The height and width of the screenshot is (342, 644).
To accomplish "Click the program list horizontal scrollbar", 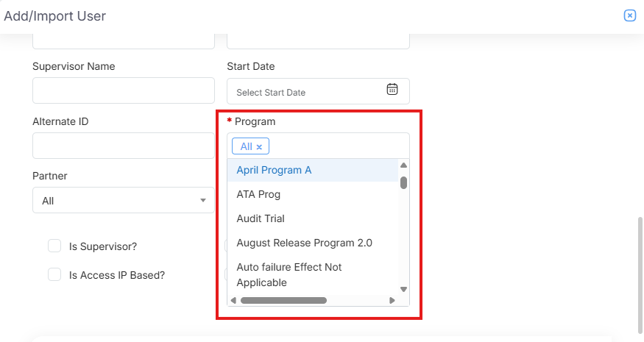I will click(x=283, y=300).
